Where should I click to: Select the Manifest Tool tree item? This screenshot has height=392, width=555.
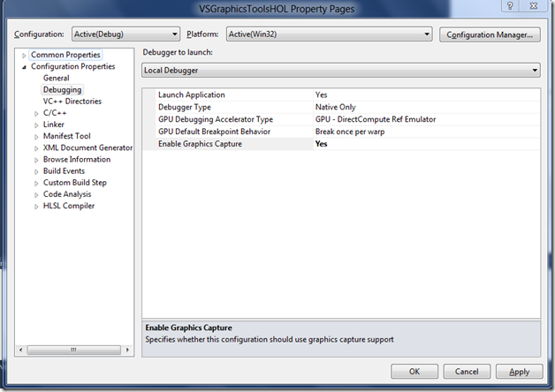(x=66, y=137)
